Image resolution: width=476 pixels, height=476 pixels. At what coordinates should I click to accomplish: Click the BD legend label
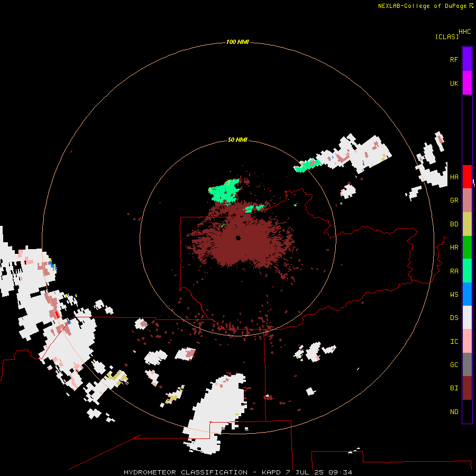point(454,224)
